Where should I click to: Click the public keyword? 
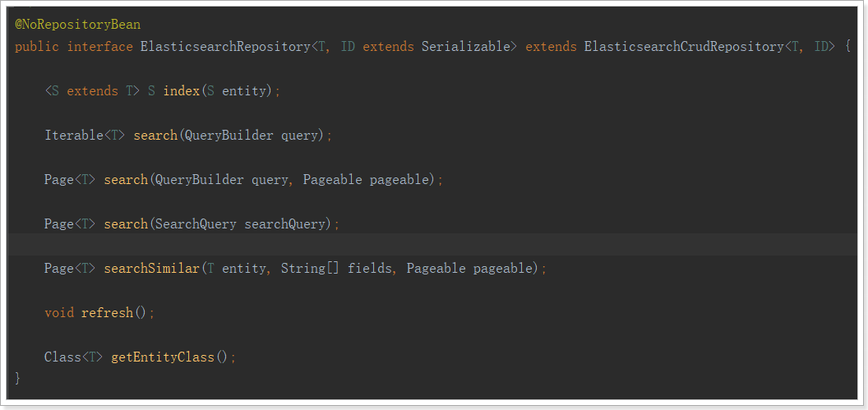36,47
